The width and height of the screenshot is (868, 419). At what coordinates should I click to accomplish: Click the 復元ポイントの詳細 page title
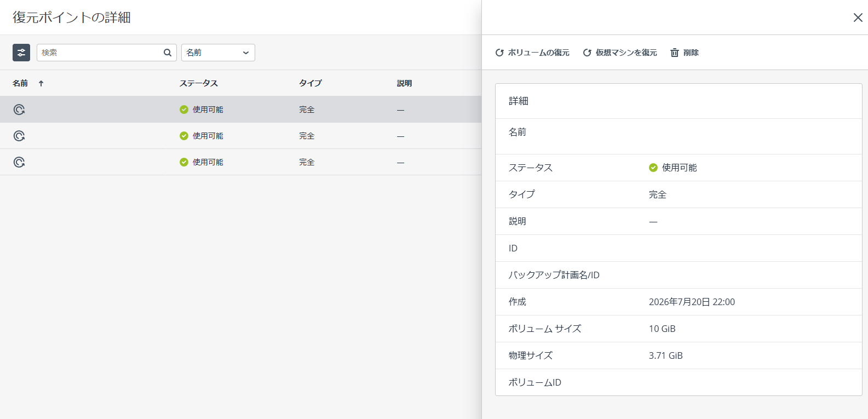click(x=72, y=18)
